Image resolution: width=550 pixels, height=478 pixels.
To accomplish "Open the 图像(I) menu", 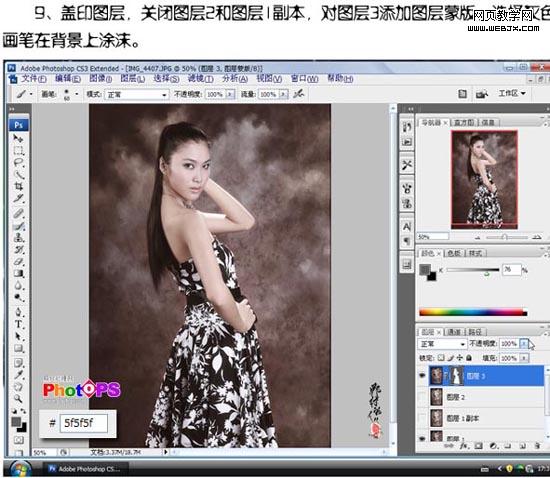I will [101, 79].
